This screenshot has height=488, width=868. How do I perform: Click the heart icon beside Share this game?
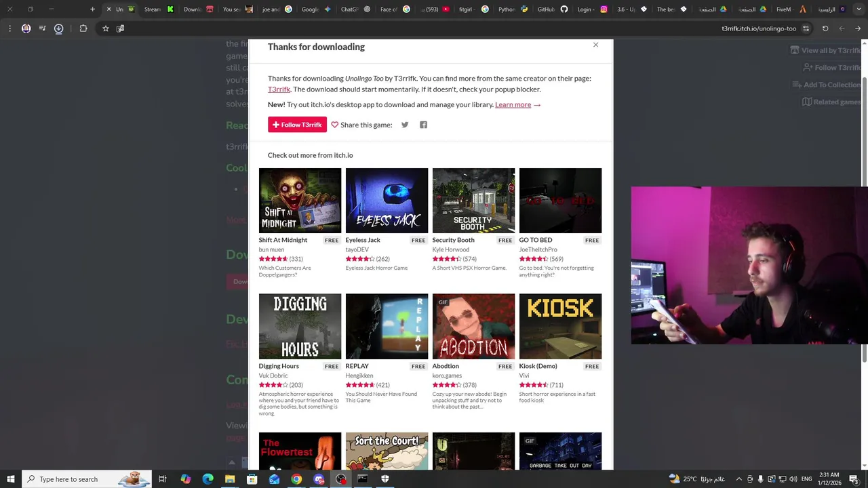[334, 125]
